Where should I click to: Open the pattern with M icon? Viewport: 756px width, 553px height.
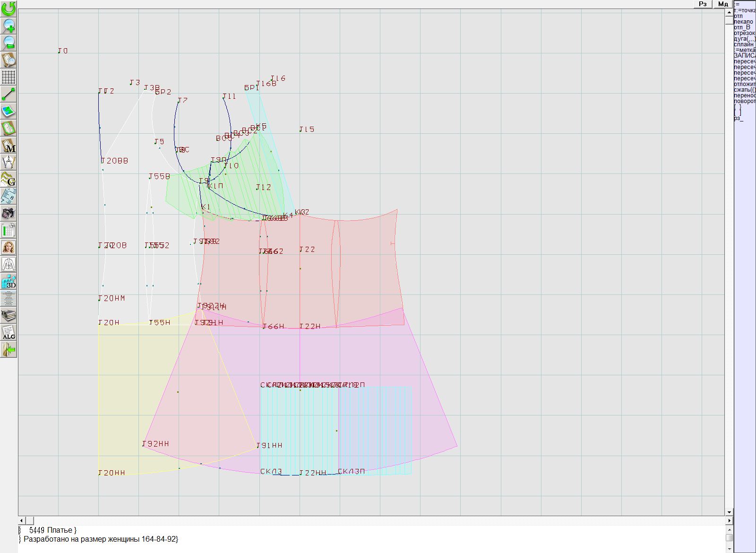pyautogui.click(x=9, y=146)
